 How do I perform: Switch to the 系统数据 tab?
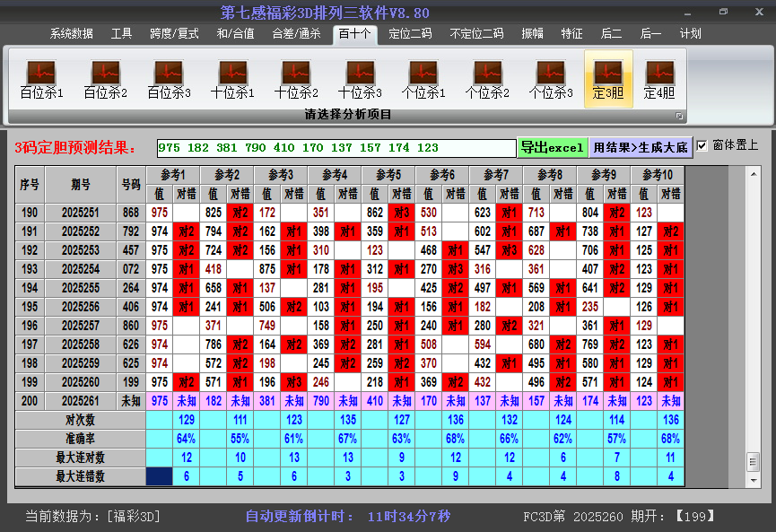point(72,34)
